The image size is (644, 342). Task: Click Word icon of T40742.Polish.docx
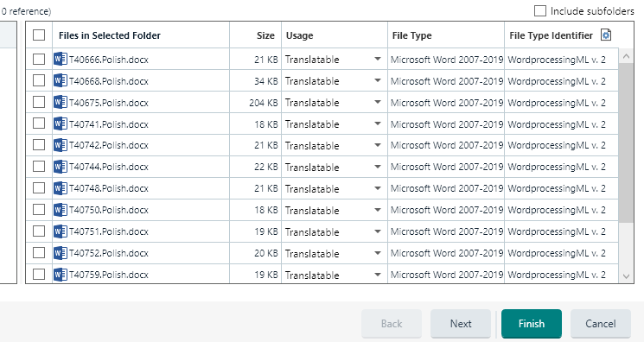tap(61, 145)
